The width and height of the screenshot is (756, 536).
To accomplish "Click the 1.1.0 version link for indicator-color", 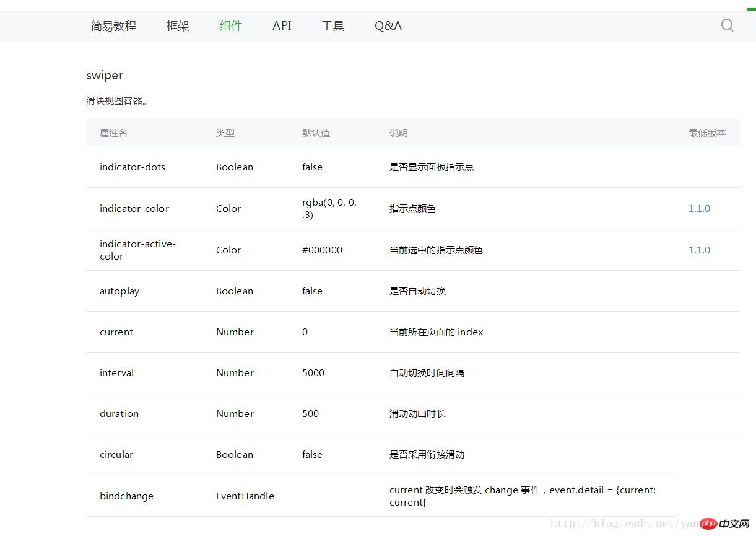I will [x=699, y=209].
